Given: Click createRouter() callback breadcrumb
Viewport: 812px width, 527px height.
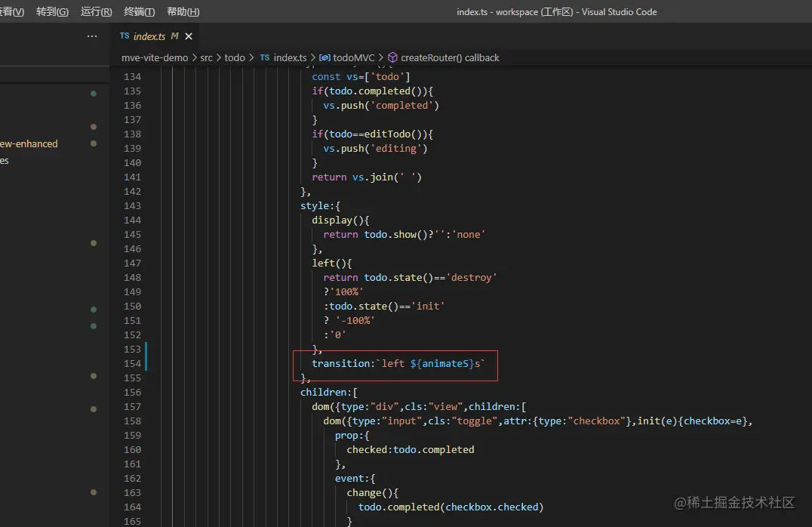Looking at the screenshot, I should pos(450,57).
